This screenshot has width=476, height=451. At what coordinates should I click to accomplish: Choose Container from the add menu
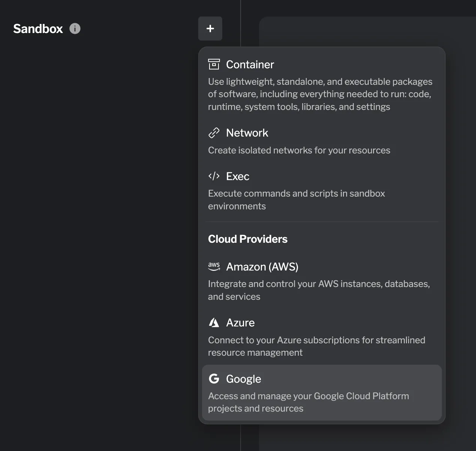(x=250, y=64)
